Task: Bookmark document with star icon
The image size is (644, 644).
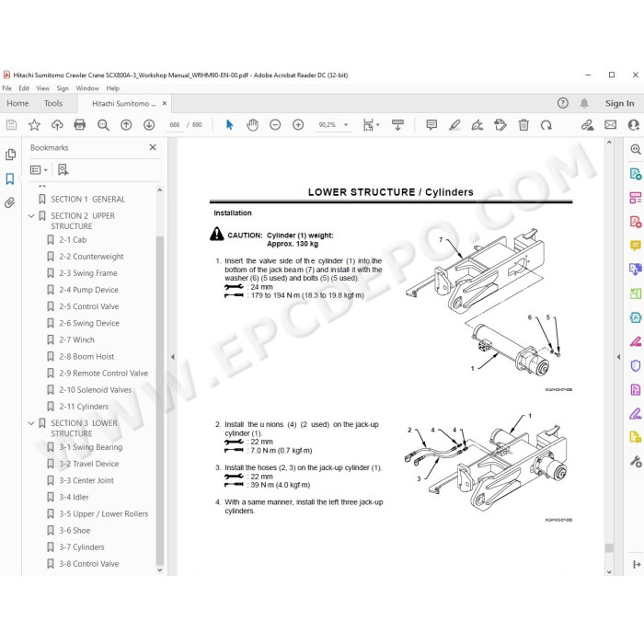Action: click(x=34, y=124)
